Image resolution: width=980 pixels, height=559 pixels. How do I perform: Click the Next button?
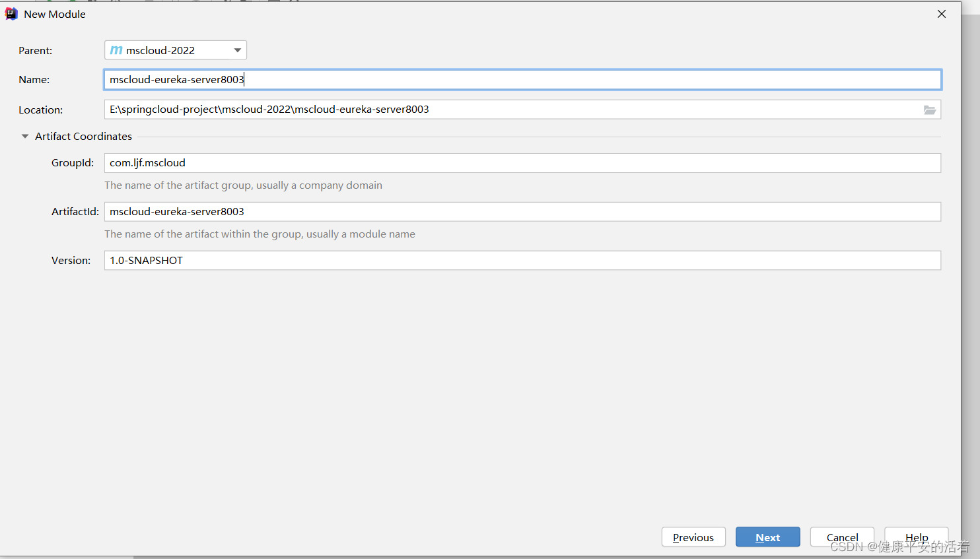click(767, 537)
